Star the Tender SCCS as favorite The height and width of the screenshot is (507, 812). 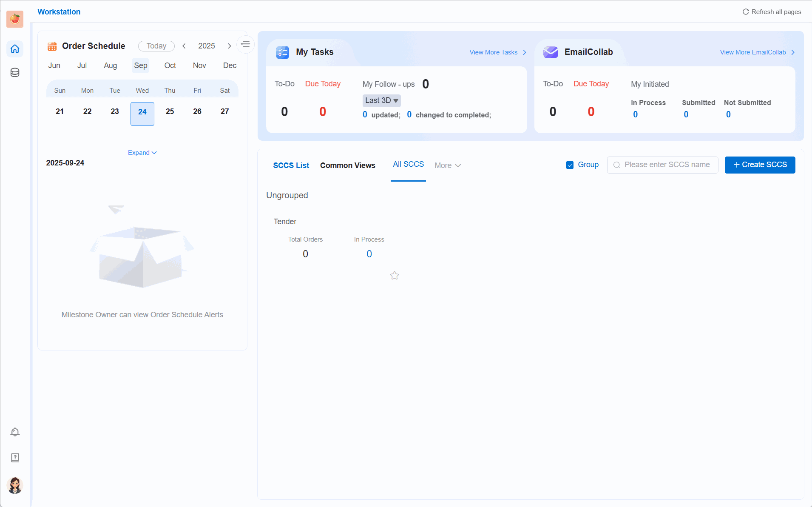point(395,276)
